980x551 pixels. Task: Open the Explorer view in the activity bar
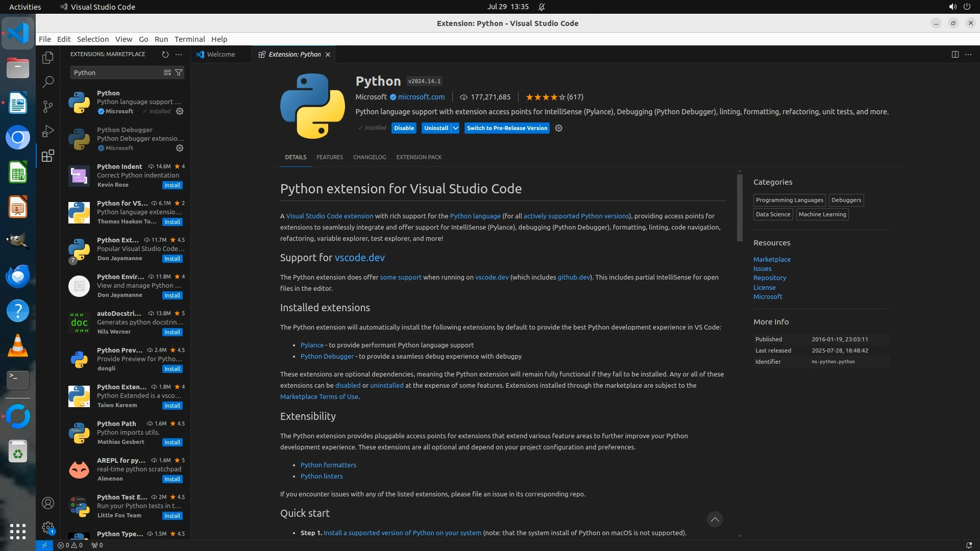pos(48,58)
